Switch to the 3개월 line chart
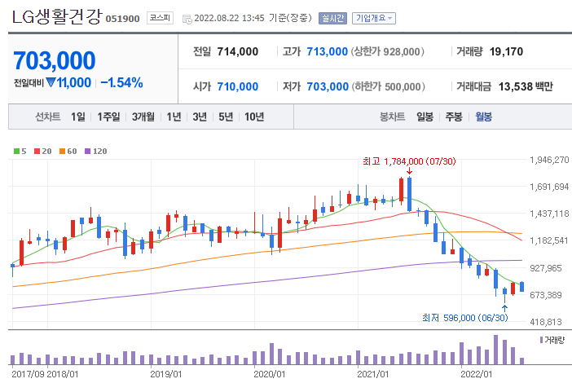The width and height of the screenshot is (572, 392). point(143,117)
